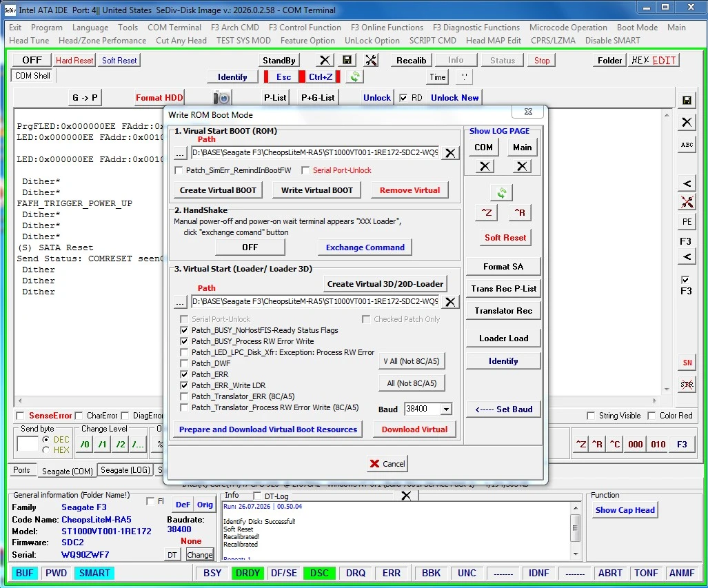Open HEX EDIT tool
Viewport: 708px width, 588px height.
pos(654,60)
